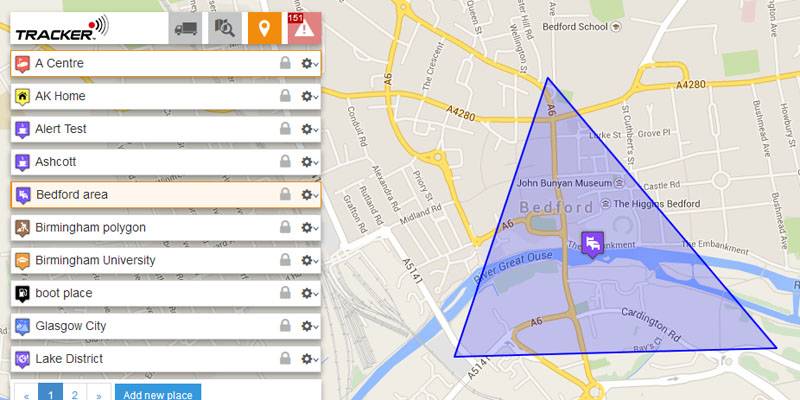Select the orange places pin icon
Screen dimensions: 800x400
pos(264,28)
